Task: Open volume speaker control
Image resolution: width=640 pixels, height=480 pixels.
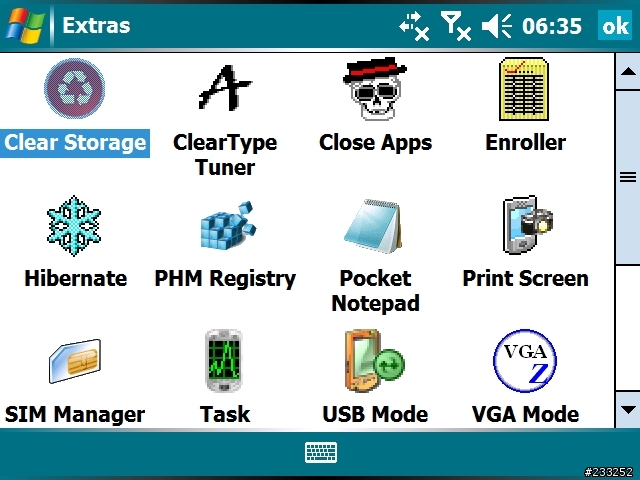Action: [x=497, y=26]
